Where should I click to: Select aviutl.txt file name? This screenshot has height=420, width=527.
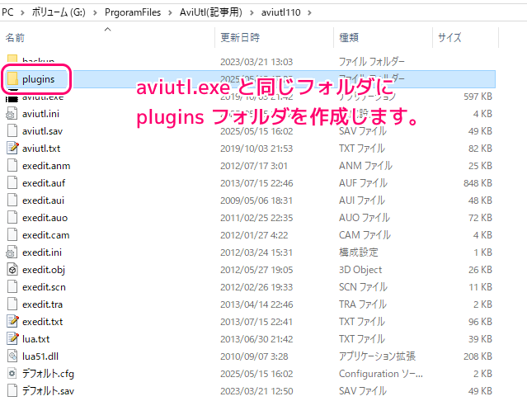tap(41, 149)
